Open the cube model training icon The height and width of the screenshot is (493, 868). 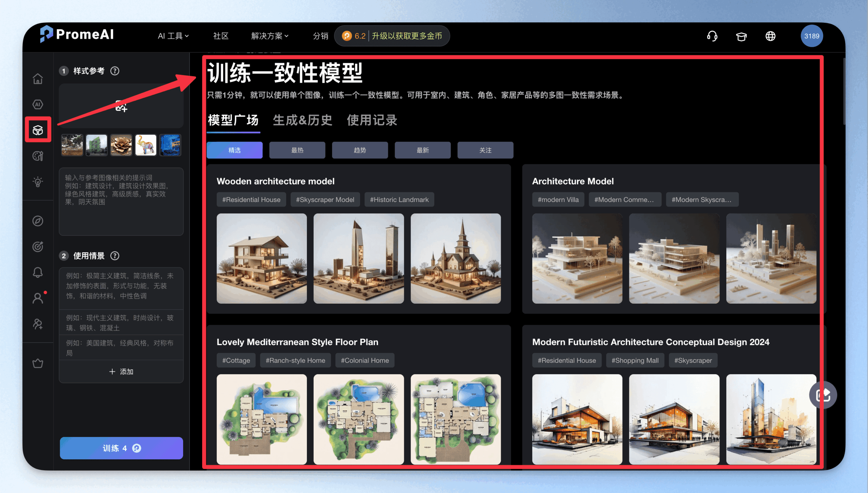[38, 130]
